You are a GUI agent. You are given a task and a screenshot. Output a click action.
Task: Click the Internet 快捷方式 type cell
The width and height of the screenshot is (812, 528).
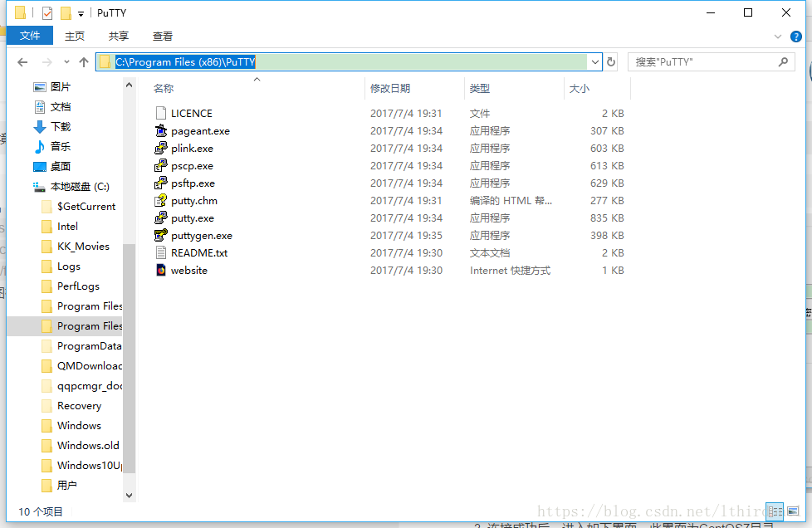(x=510, y=270)
